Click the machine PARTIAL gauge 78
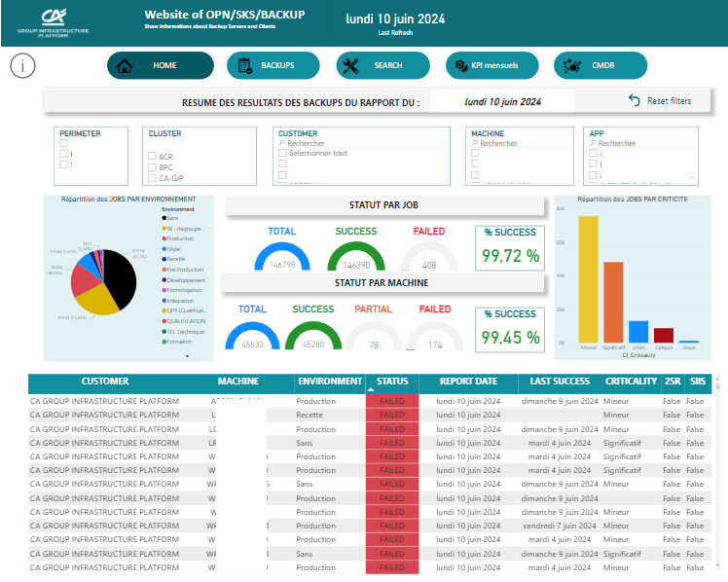This screenshot has width=728, height=582. coord(374,336)
